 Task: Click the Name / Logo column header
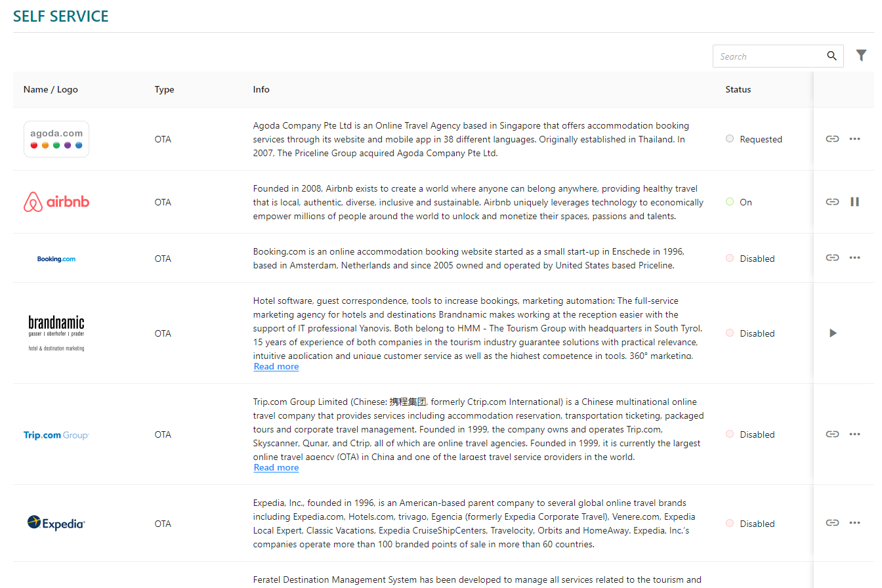click(51, 89)
